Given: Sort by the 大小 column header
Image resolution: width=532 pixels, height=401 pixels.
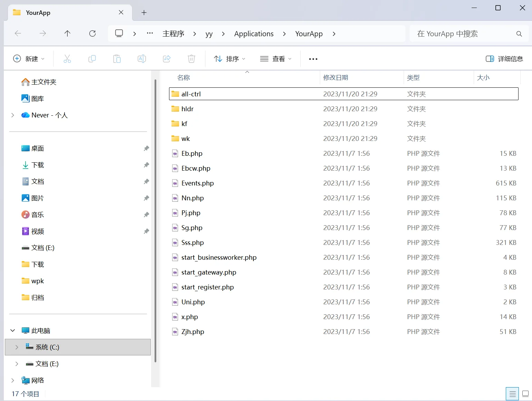Looking at the screenshot, I should (483, 78).
